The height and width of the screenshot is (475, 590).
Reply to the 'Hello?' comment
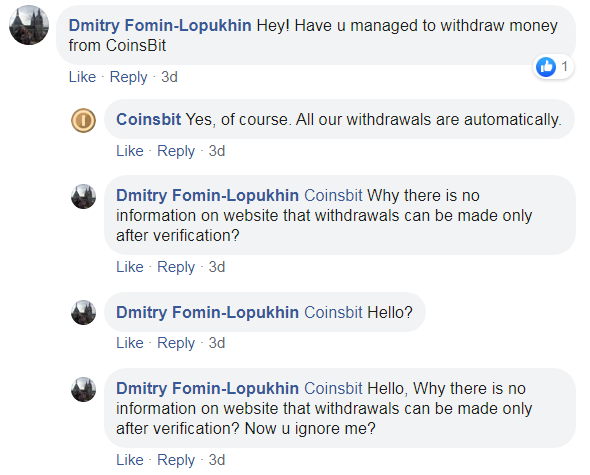point(176,343)
